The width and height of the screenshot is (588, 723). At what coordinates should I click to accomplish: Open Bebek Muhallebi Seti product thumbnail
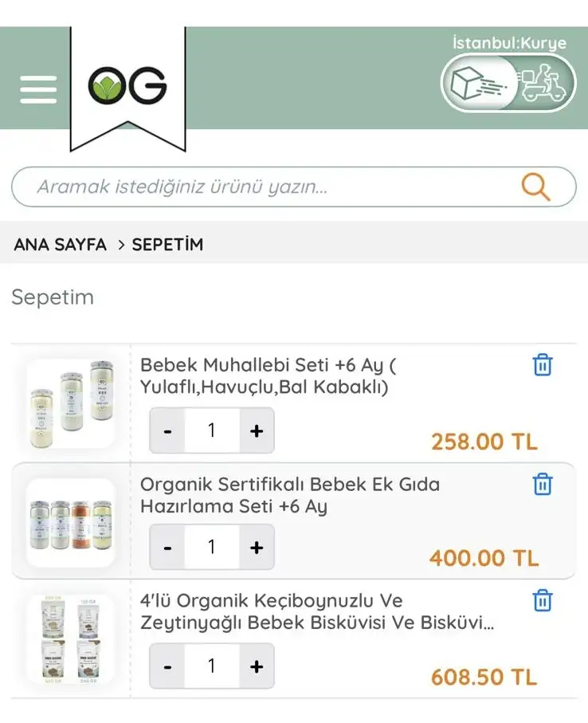click(70, 403)
